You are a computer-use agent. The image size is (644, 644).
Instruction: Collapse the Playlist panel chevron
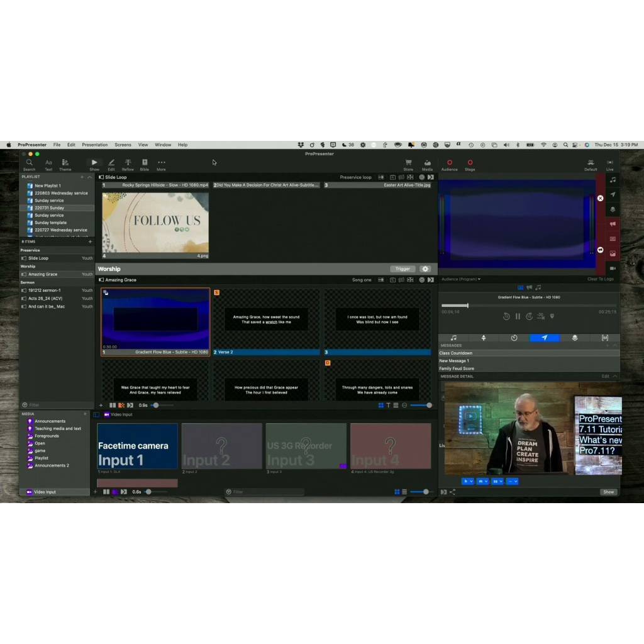click(x=89, y=177)
